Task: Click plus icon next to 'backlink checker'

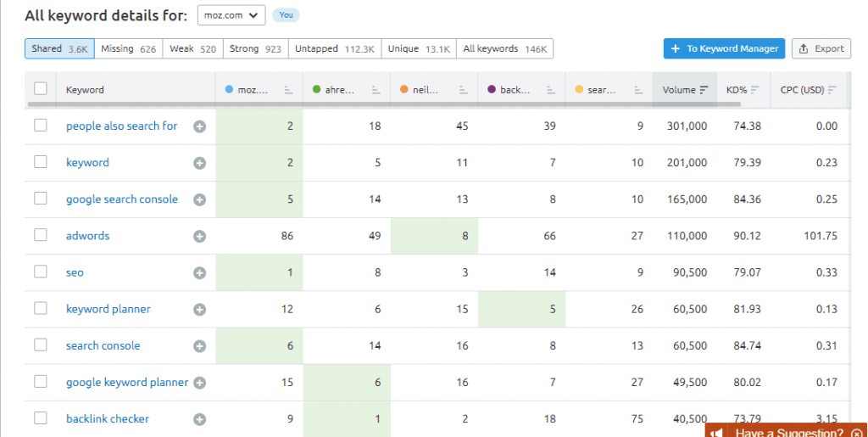Action: (x=200, y=419)
